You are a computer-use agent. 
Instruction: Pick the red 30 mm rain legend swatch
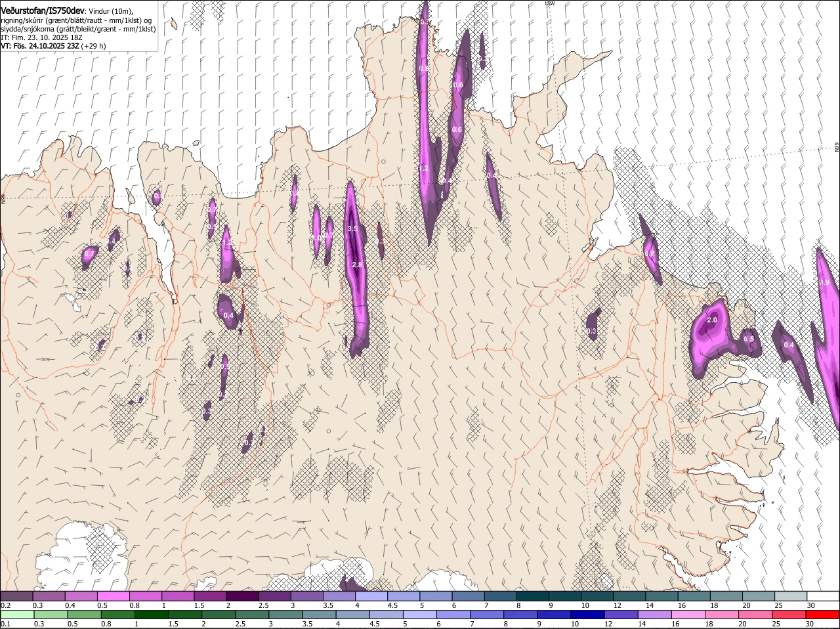[x=823, y=615]
